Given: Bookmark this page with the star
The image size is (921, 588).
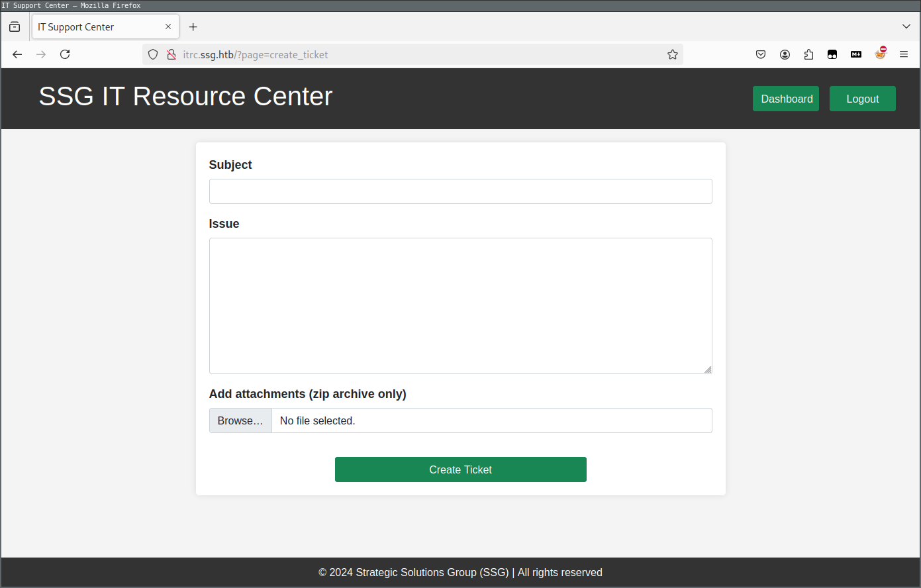Looking at the screenshot, I should (673, 54).
